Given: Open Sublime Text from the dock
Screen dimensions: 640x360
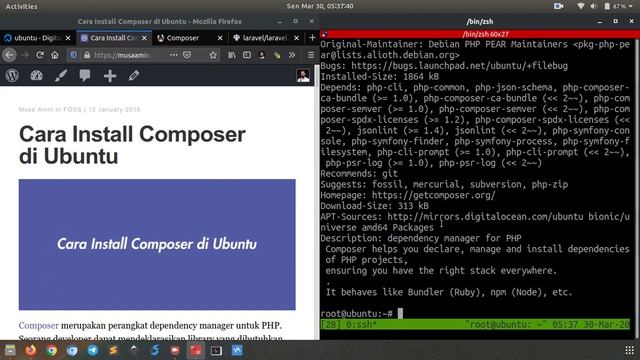Looking at the screenshot, I should (x=113, y=350).
